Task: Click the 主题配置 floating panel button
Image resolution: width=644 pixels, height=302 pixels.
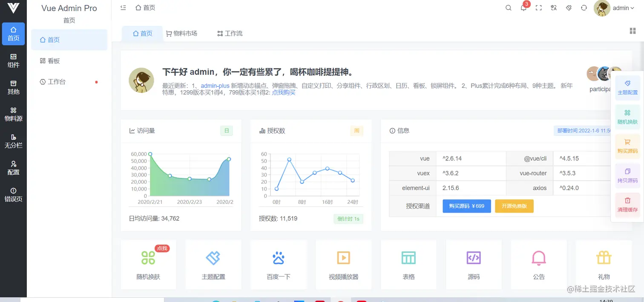Action: click(627, 88)
